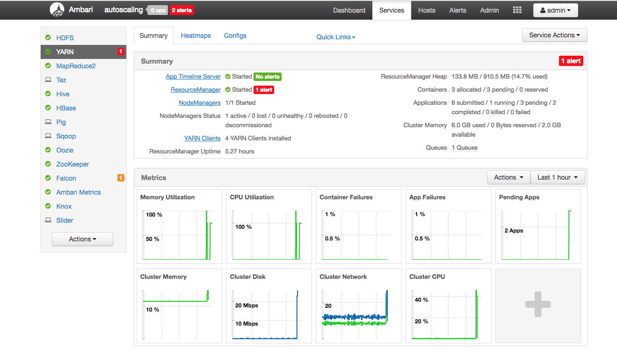Screen dimensions: 617x364
Task: Click the 0 ops badge next to autoscaling
Action: (x=157, y=9)
